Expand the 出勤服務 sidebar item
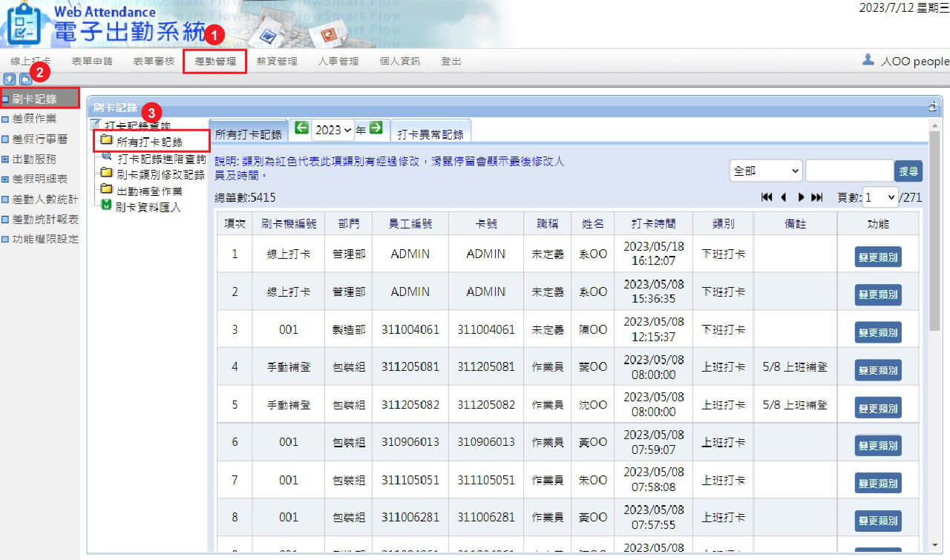Image resolution: width=950 pixels, height=560 pixels. 5,159
